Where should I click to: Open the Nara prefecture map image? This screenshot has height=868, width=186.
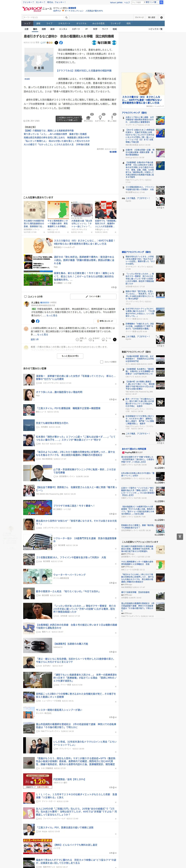39,62
